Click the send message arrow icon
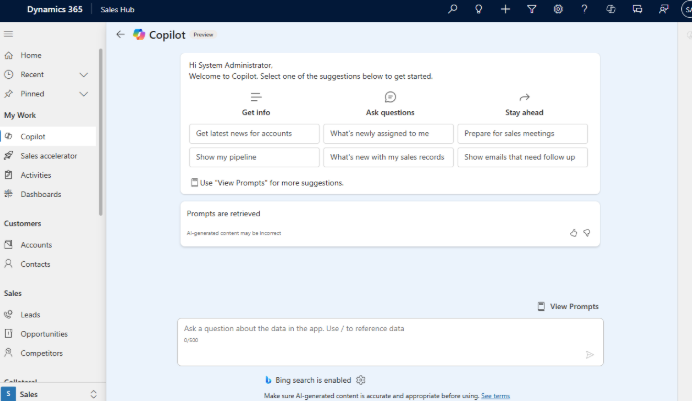This screenshot has height=401, width=692. 590,354
